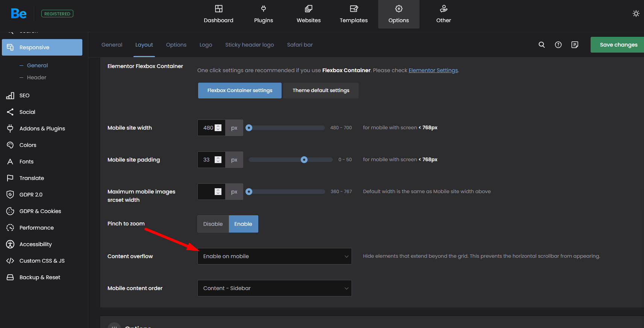Switch to the General tab

click(x=112, y=45)
